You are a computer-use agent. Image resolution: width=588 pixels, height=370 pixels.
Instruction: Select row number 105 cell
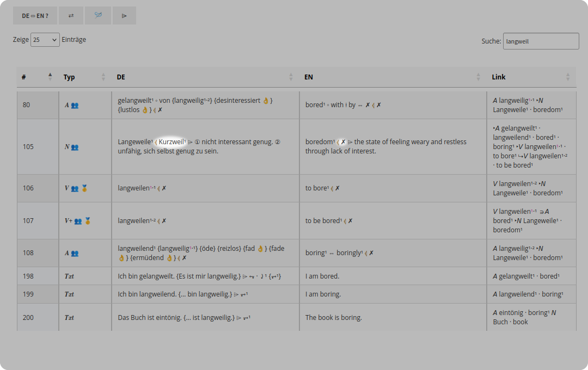[x=38, y=146]
